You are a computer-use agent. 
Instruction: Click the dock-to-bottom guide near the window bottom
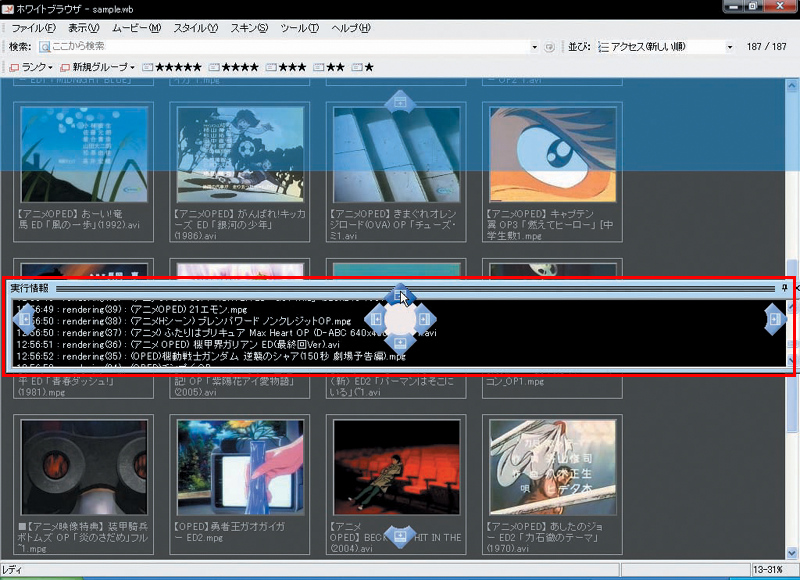pyautogui.click(x=400, y=537)
